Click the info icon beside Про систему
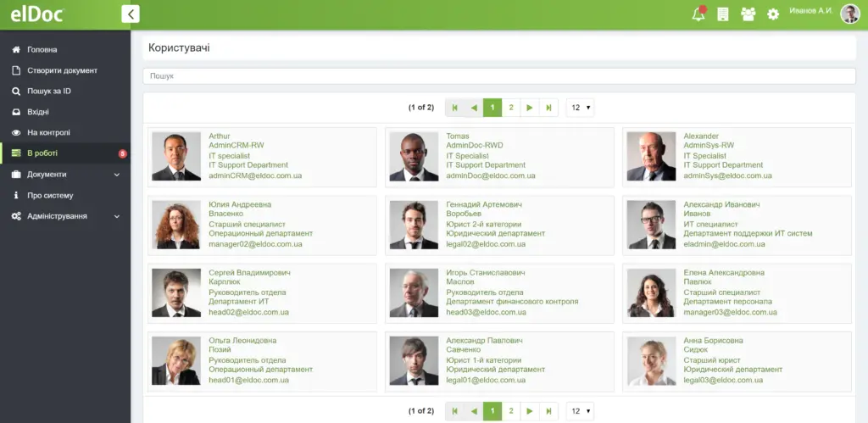Screen dimensions: 868x423 click(x=16, y=196)
